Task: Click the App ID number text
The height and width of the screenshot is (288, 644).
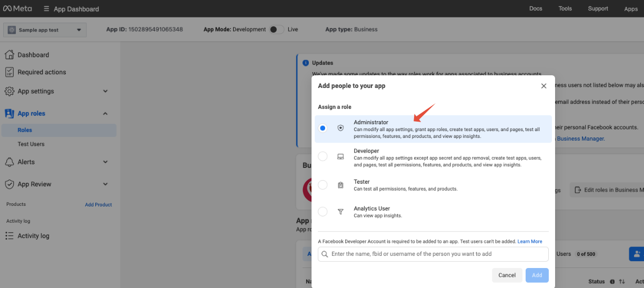Action: click(156, 29)
